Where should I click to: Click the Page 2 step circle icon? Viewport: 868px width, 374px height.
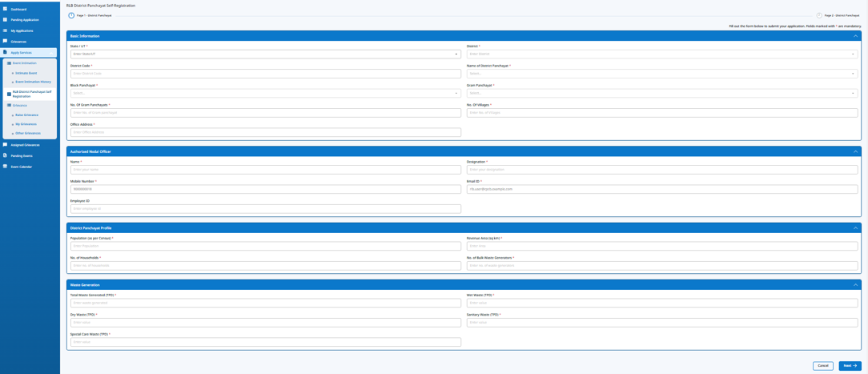click(x=819, y=15)
